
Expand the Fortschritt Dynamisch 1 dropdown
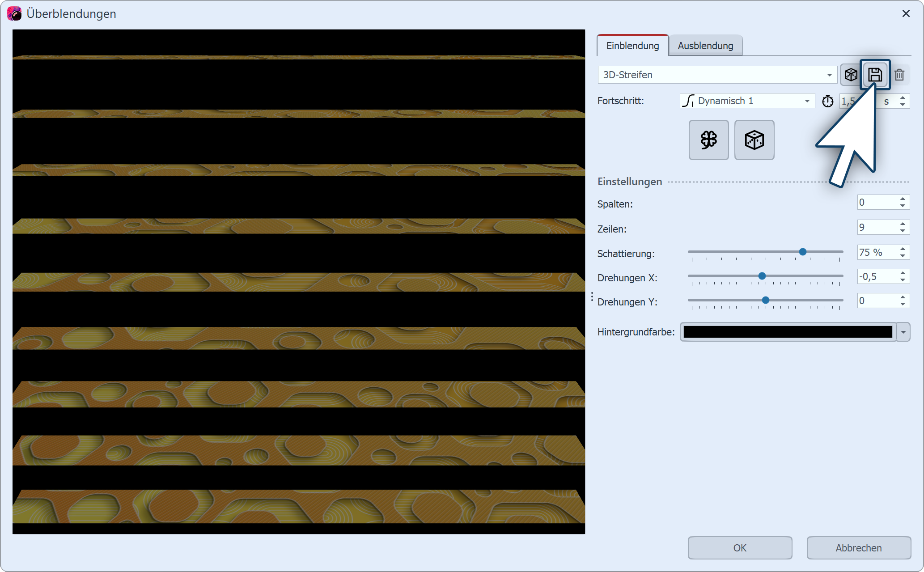click(807, 101)
